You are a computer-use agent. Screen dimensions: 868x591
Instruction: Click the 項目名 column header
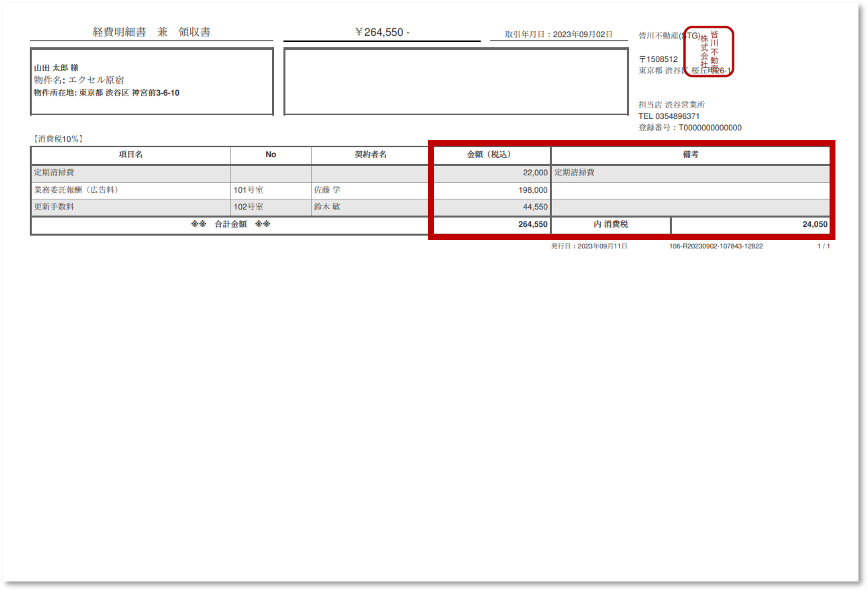(131, 155)
